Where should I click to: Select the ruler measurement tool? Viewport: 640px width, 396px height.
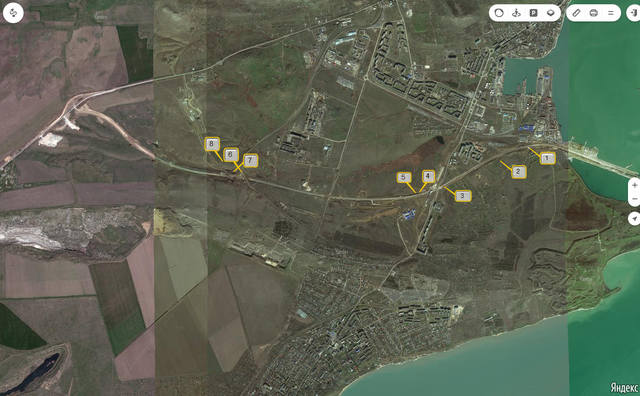point(576,13)
